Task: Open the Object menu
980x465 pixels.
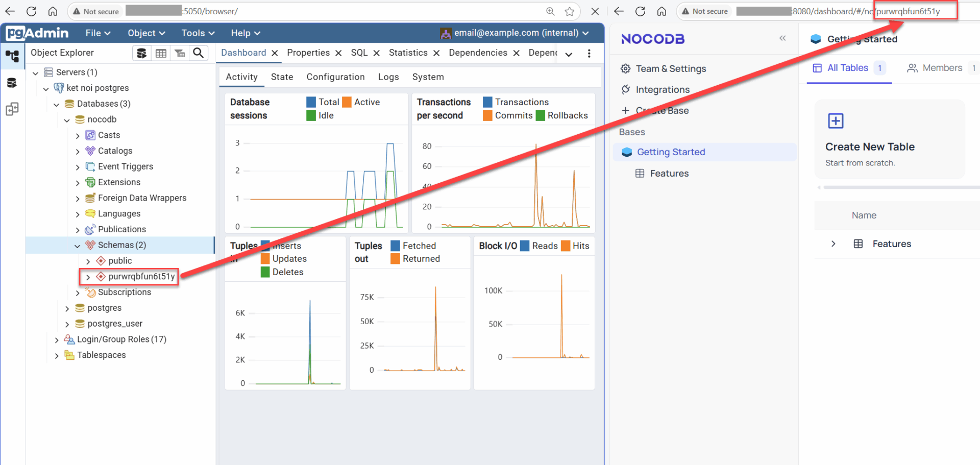Action: pos(146,33)
